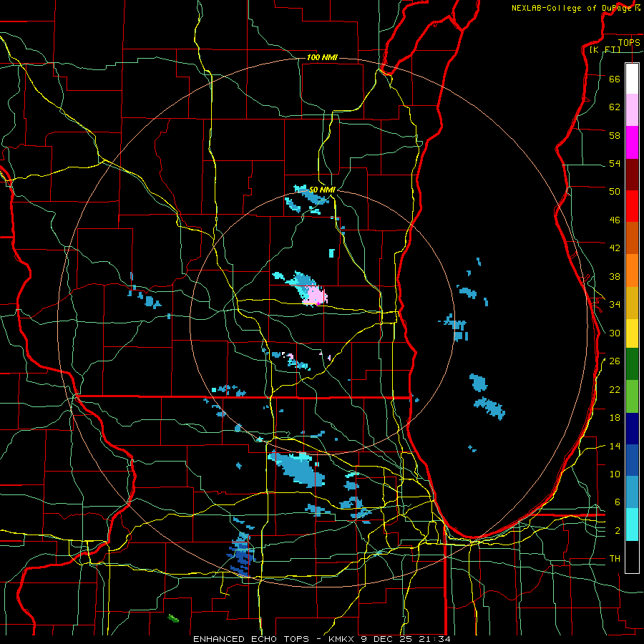Click the "21:34" timestamp in the caption
Image resolution: width=644 pixels, height=644 pixels.
coord(435,639)
